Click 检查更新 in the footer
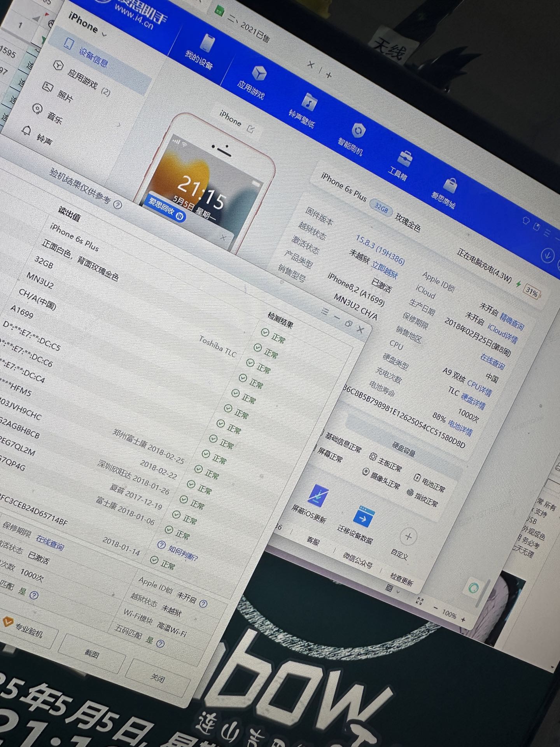This screenshot has width=560, height=747. [x=401, y=579]
